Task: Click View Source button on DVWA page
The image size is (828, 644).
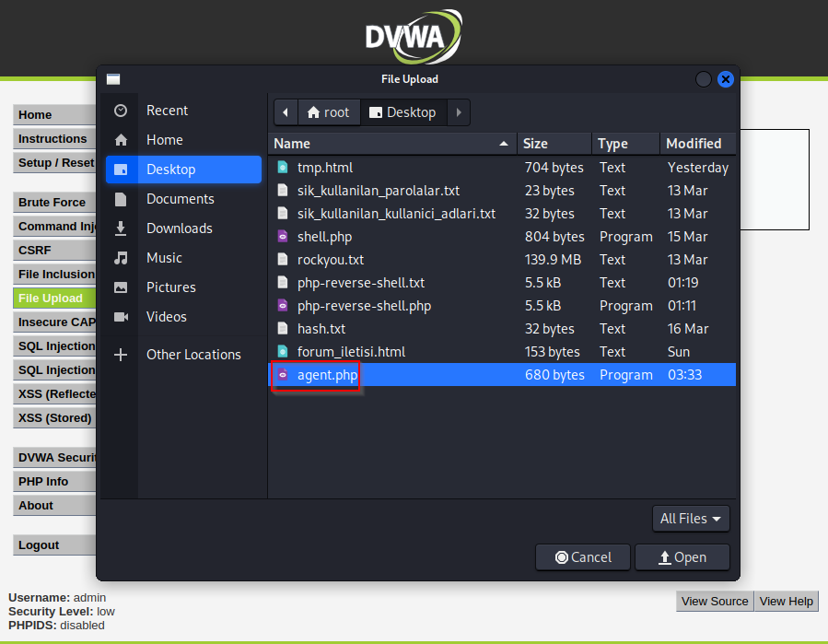Action: tap(714, 602)
